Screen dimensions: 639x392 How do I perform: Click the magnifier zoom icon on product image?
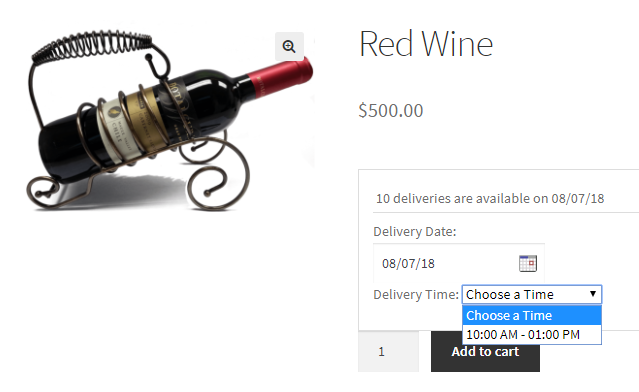(x=289, y=46)
